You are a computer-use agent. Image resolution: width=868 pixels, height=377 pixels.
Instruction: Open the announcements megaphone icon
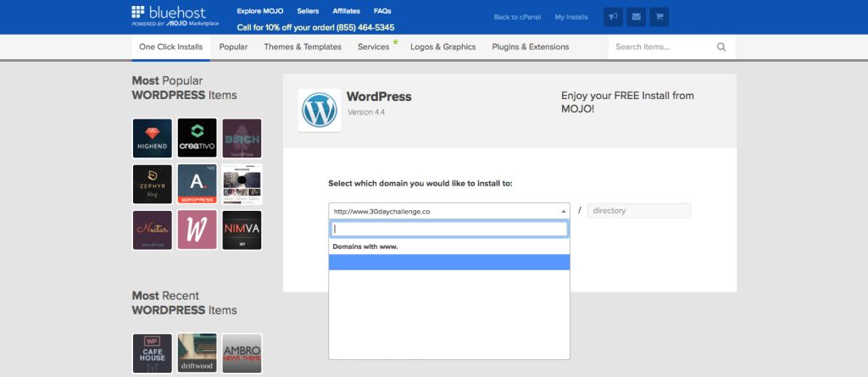click(613, 17)
